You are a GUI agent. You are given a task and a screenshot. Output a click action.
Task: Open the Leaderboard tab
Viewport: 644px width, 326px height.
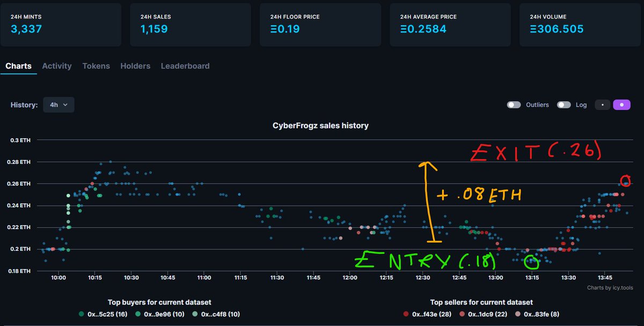pos(185,66)
